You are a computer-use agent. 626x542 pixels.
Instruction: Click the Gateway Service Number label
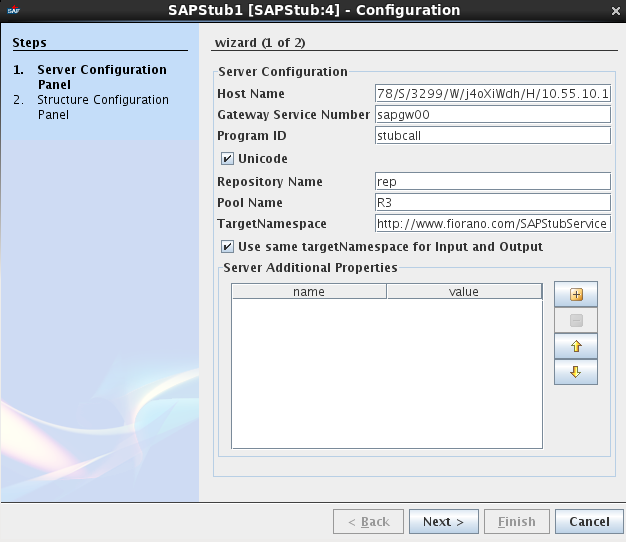tap(293, 115)
